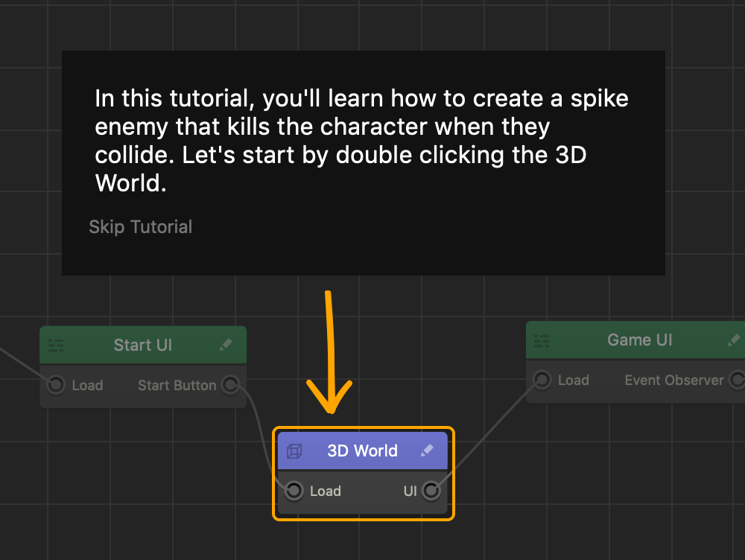Select the Game UI node header
745x560 pixels.
(638, 340)
